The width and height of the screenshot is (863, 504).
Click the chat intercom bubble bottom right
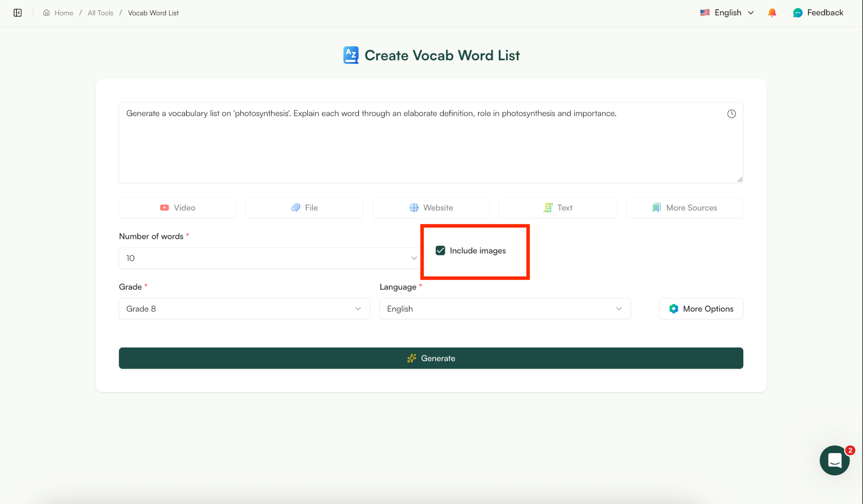click(x=834, y=460)
